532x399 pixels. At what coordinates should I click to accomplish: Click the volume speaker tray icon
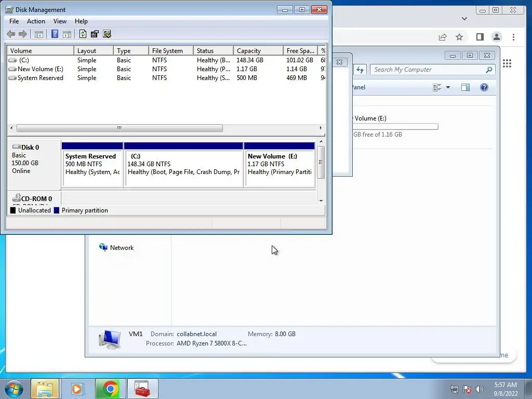(x=480, y=389)
